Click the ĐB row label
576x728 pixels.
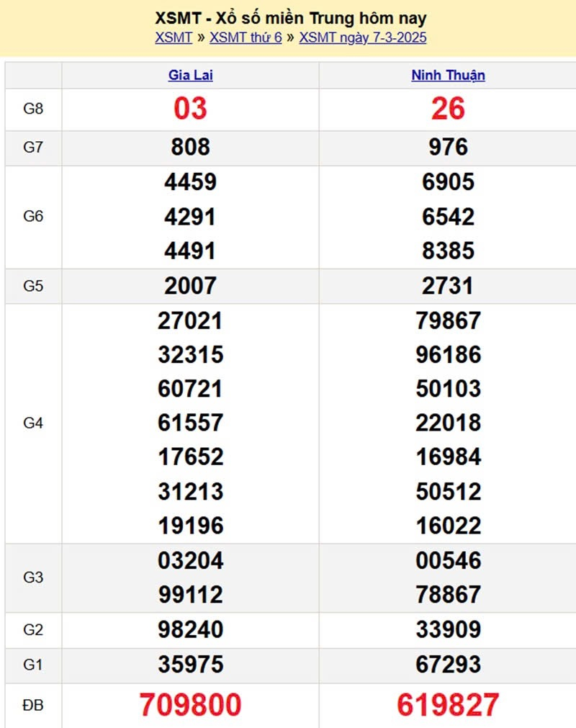(x=33, y=705)
